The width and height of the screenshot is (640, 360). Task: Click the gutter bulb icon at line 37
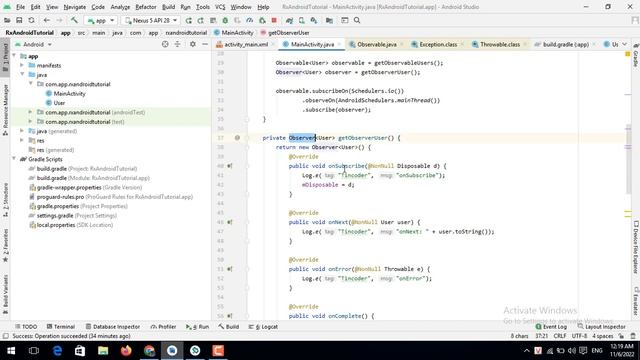237,138
